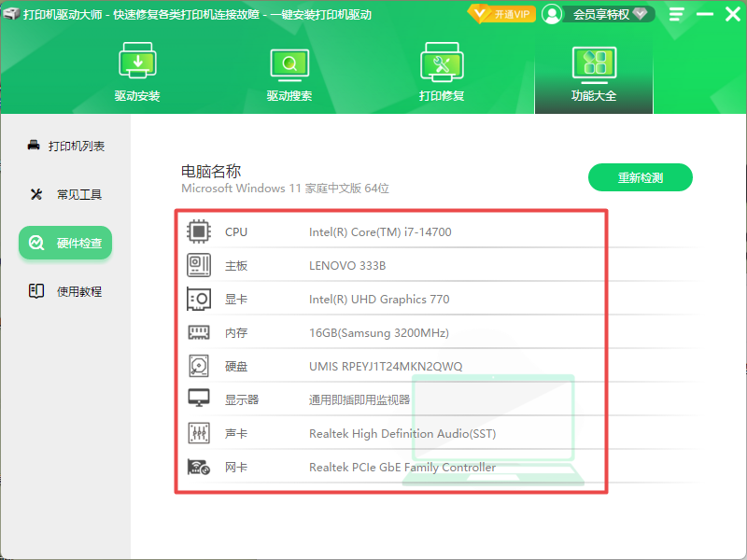Click the 内存 memory module icon
Viewport: 747px width, 560px height.
tap(197, 331)
